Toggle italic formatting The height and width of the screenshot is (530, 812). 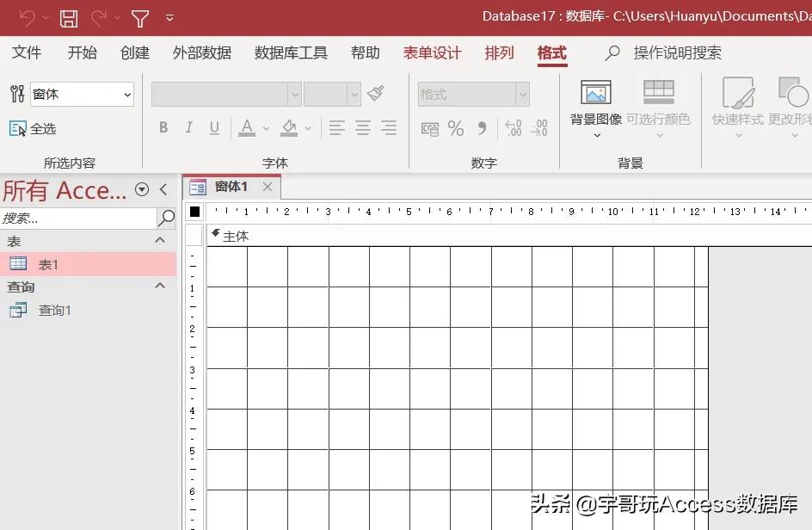[188, 127]
